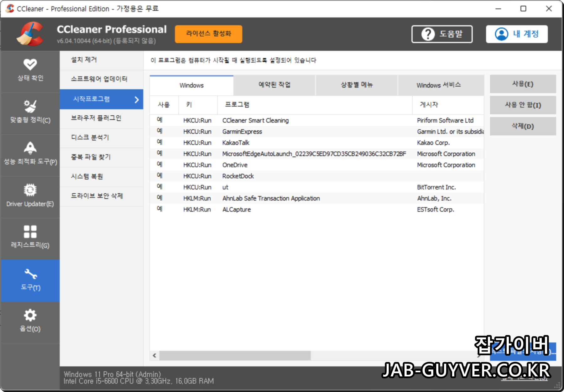Screen dimensions: 564x392
Task: Select the AhnLab Safe Transaction Application row
Action: click(x=317, y=198)
